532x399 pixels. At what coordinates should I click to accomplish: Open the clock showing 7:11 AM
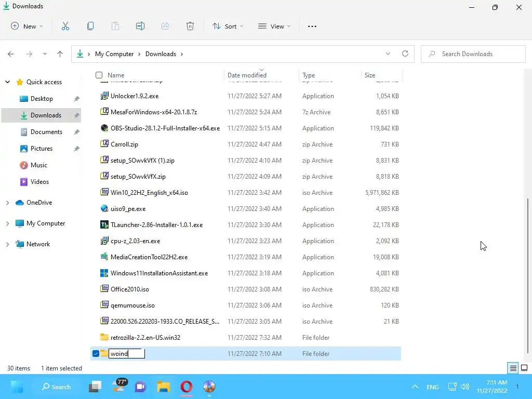(492, 387)
